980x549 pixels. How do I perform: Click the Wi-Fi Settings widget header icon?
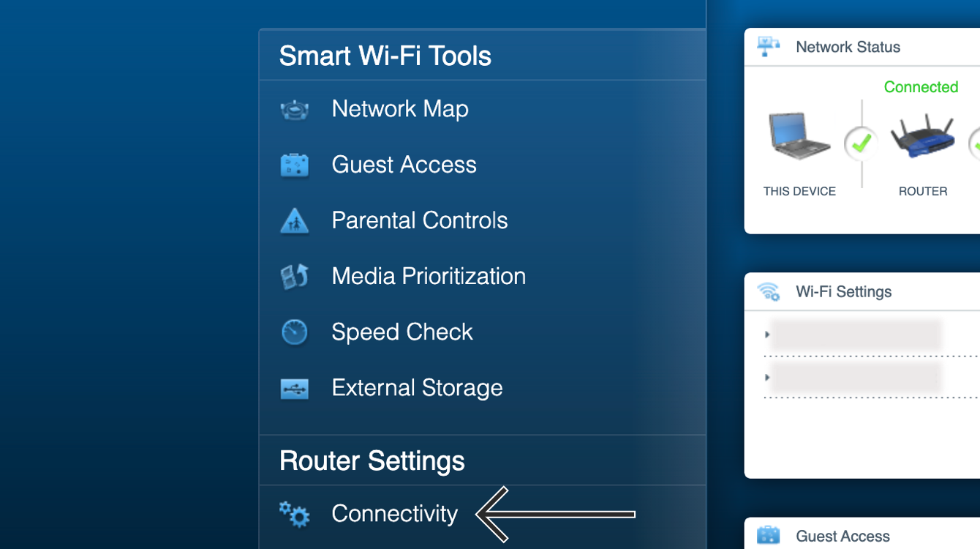pos(769,292)
